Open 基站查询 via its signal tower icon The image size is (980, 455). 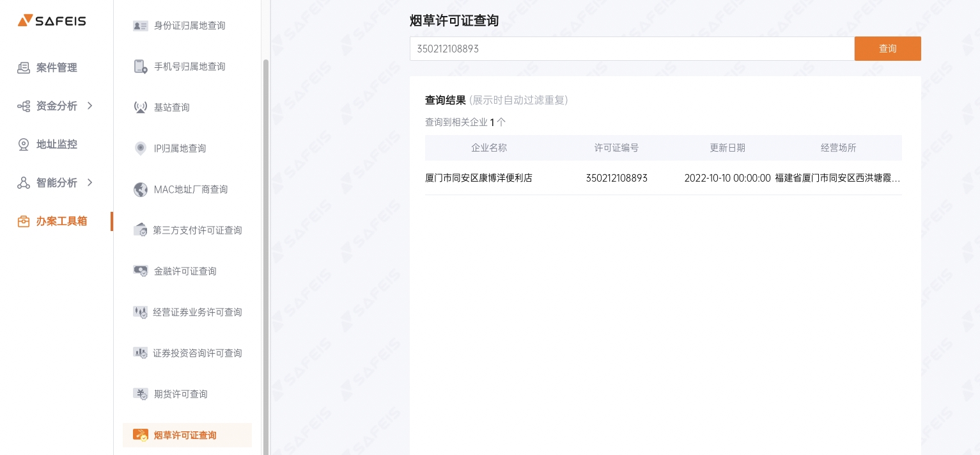[141, 107]
